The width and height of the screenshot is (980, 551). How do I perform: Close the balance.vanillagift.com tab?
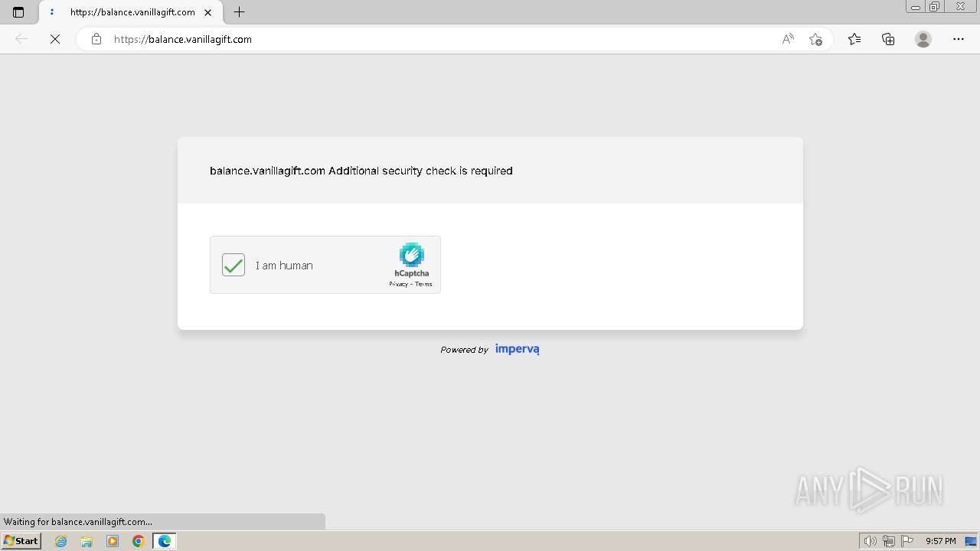[208, 12]
